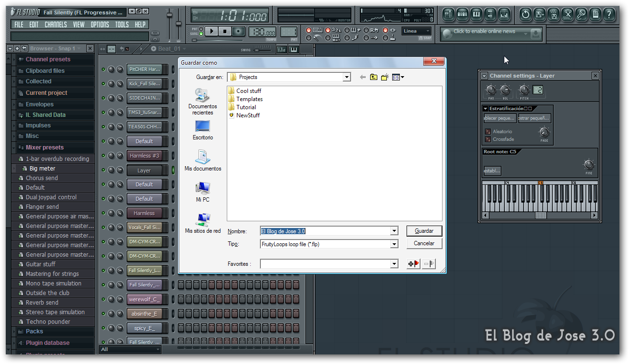This screenshot has height=364, width=629.
Task: Show the browser panel via toolbar icon
Action: 490,14
